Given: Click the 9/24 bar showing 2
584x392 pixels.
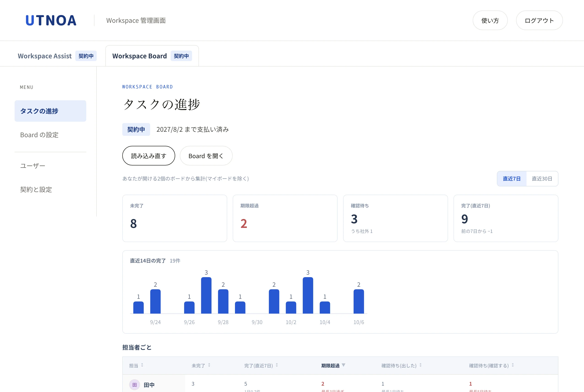Looking at the screenshot, I should coord(155,301).
